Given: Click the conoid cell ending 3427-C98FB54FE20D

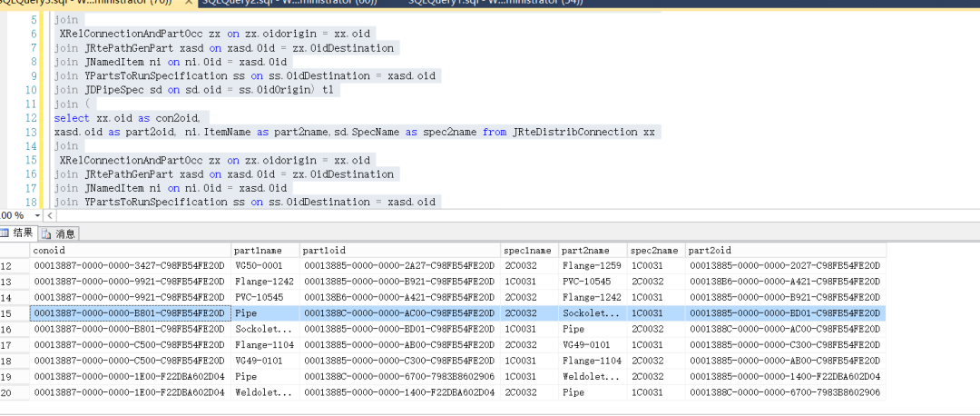Looking at the screenshot, I should [131, 266].
